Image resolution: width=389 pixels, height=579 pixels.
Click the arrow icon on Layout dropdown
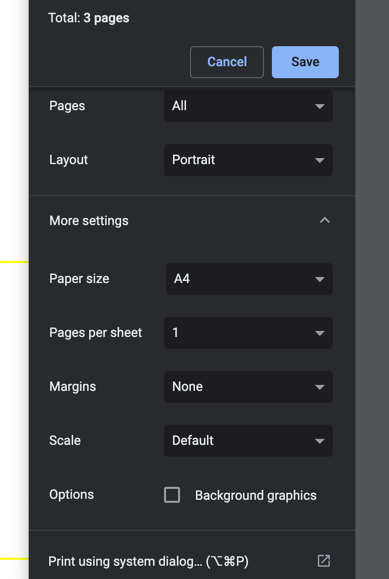coord(320,160)
